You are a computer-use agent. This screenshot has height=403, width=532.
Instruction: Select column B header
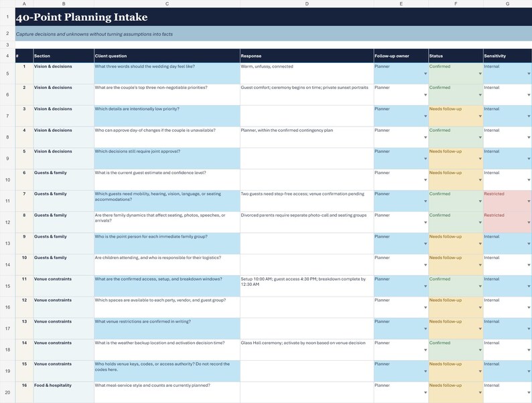(x=64, y=4)
